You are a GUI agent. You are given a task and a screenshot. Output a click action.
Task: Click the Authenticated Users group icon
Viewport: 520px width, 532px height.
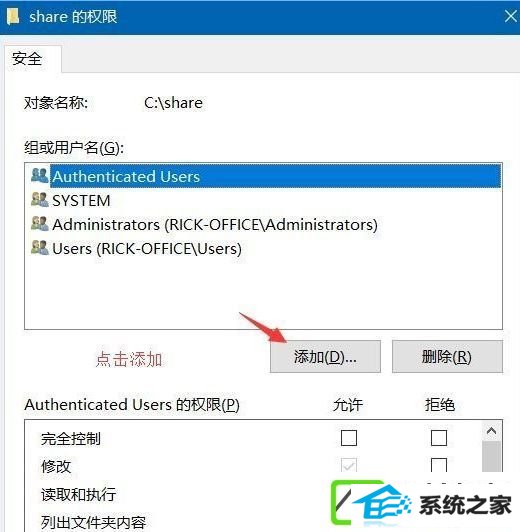40,176
